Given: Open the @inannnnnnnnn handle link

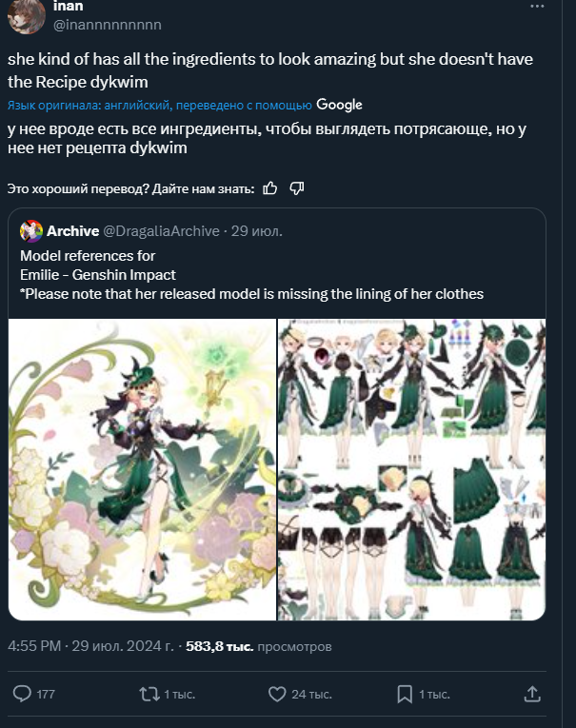Looking at the screenshot, I should tap(108, 23).
